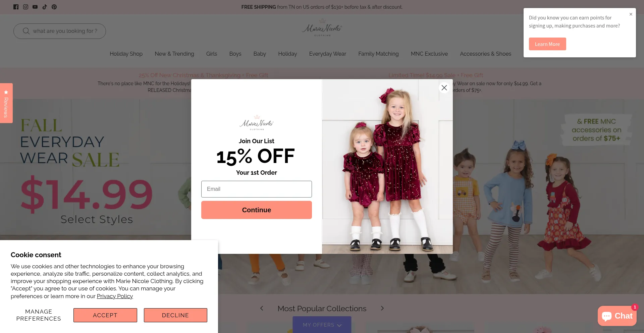Expand the My Offers dropdown
The image size is (644, 333).
(x=322, y=325)
